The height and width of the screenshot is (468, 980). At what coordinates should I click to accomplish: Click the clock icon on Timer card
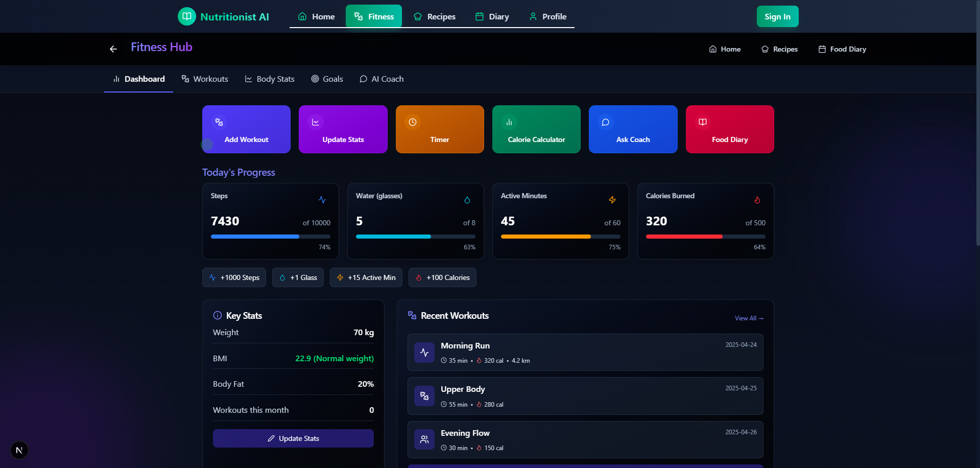pyautogui.click(x=413, y=122)
